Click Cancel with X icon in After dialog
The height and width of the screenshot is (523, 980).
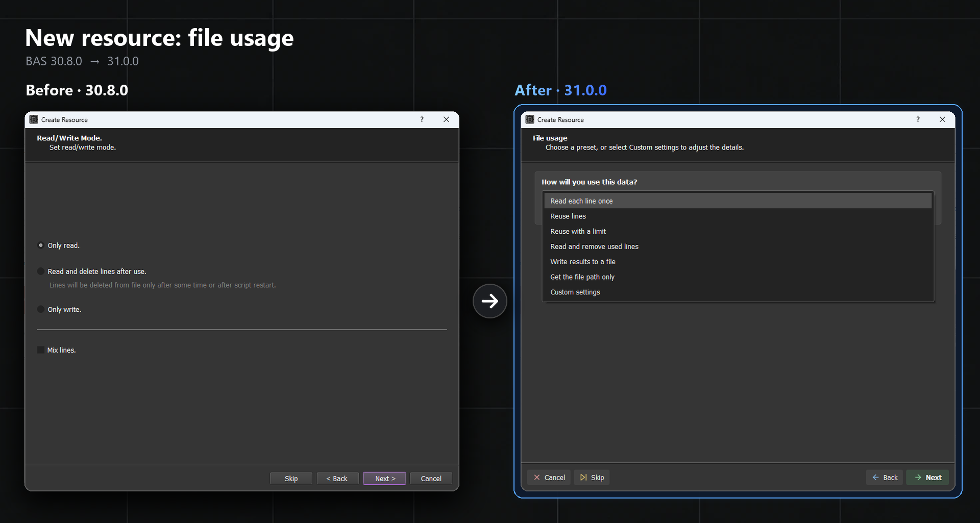(549, 478)
